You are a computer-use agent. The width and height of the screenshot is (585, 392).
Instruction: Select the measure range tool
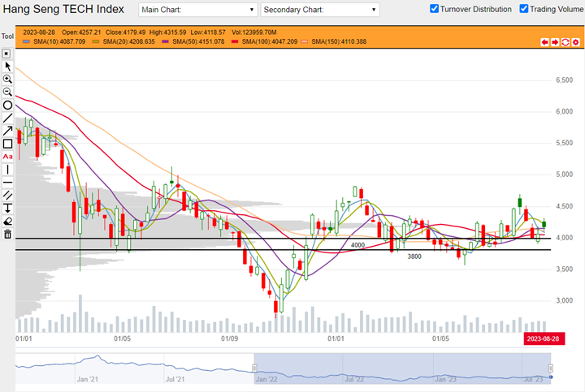pos(7,209)
